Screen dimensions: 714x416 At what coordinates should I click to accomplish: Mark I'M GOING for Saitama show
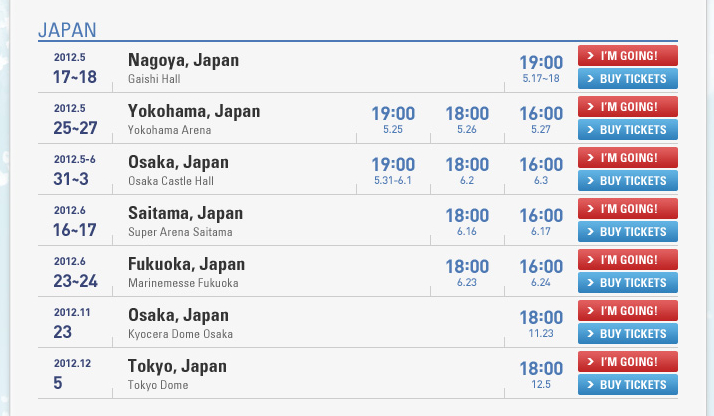pos(627,209)
